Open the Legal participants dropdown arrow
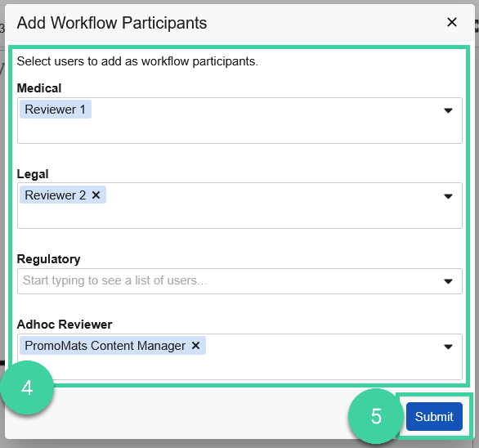This screenshot has height=448, width=479. click(448, 196)
